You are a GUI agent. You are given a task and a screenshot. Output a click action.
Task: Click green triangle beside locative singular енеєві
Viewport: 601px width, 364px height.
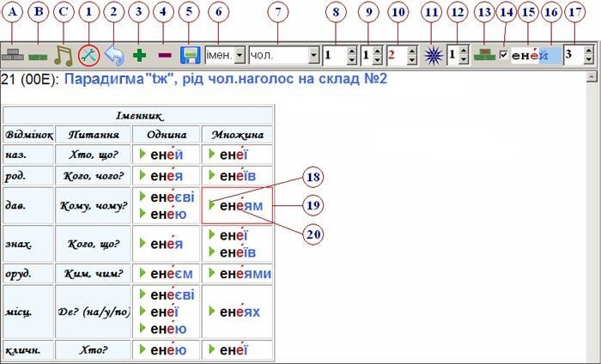[143, 294]
